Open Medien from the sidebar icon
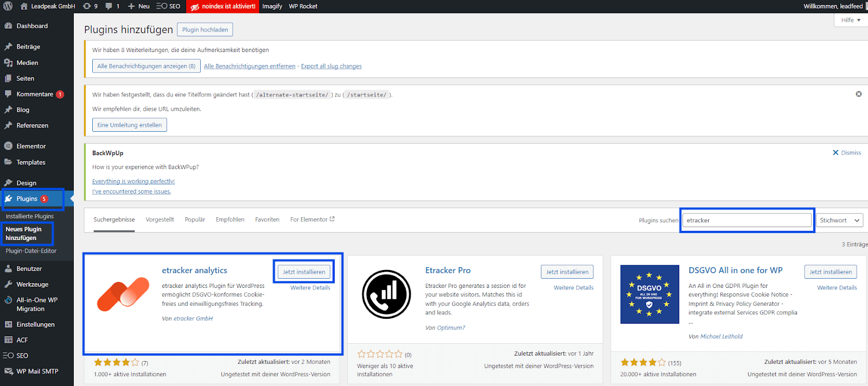This screenshot has width=868, height=386. 8,63
